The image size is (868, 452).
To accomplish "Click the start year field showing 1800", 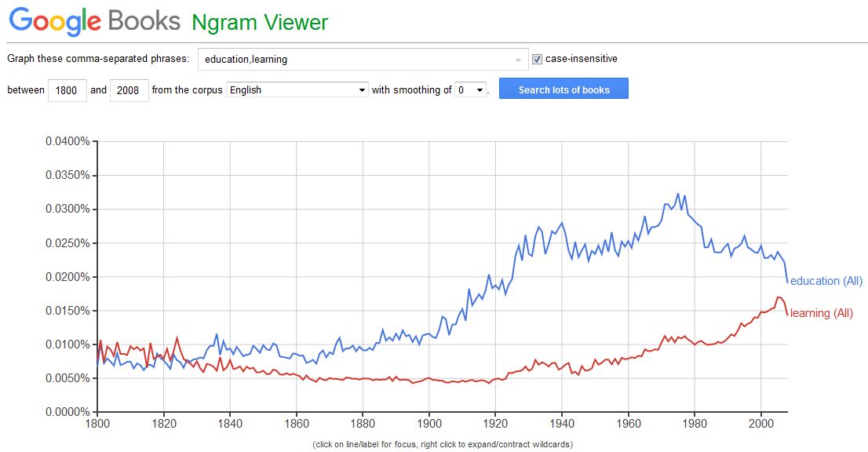I will (66, 90).
